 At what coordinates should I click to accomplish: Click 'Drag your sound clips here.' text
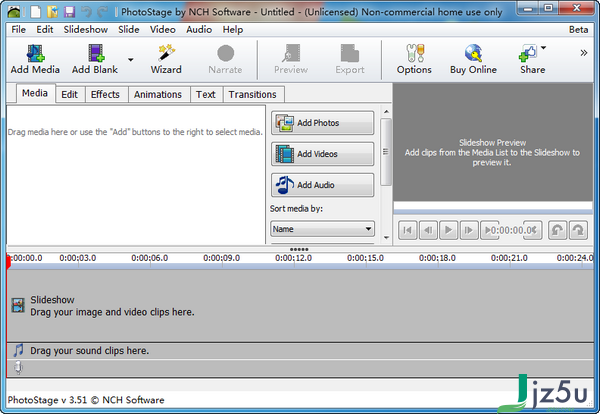tap(90, 351)
